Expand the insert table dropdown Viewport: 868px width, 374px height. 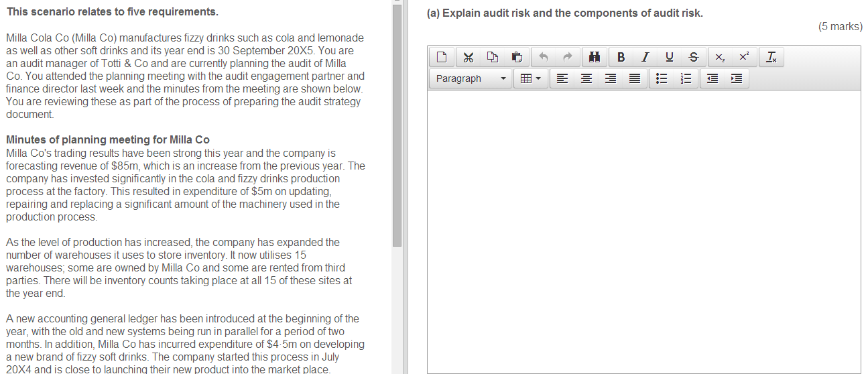click(531, 79)
